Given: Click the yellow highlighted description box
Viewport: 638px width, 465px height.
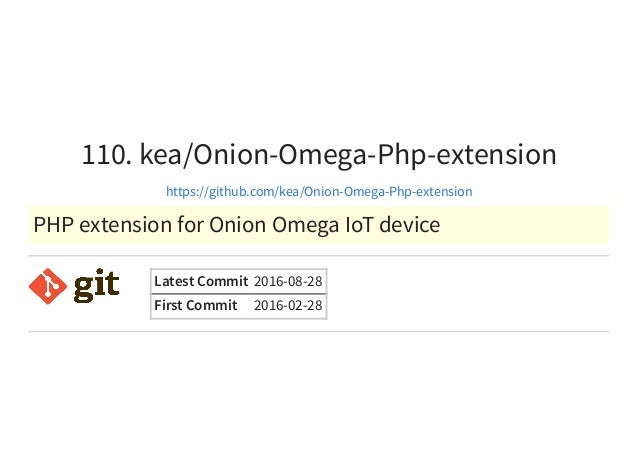Looking at the screenshot, I should pyautogui.click(x=319, y=225).
